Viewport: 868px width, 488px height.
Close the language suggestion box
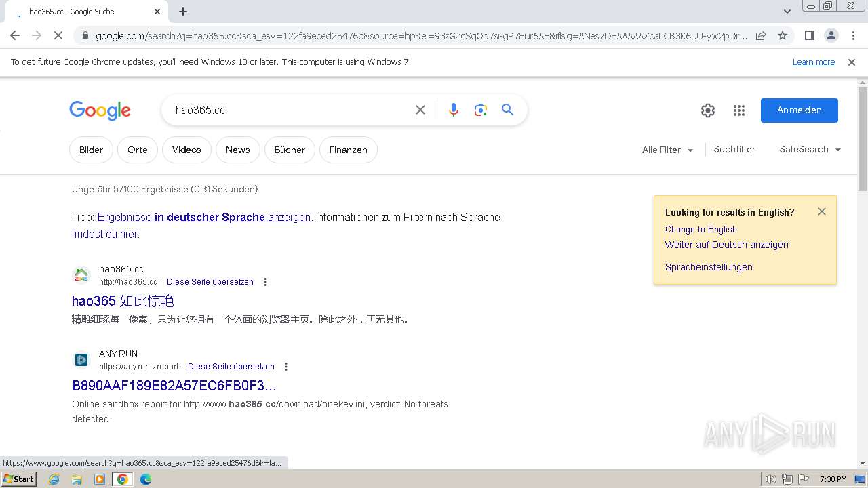pos(822,211)
